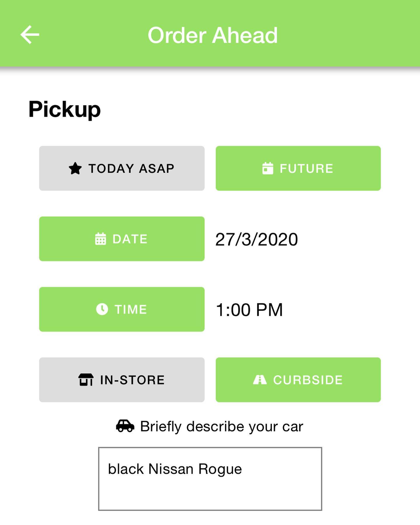Select Today ASAP pickup option
This screenshot has width=420, height=525.
click(x=122, y=168)
